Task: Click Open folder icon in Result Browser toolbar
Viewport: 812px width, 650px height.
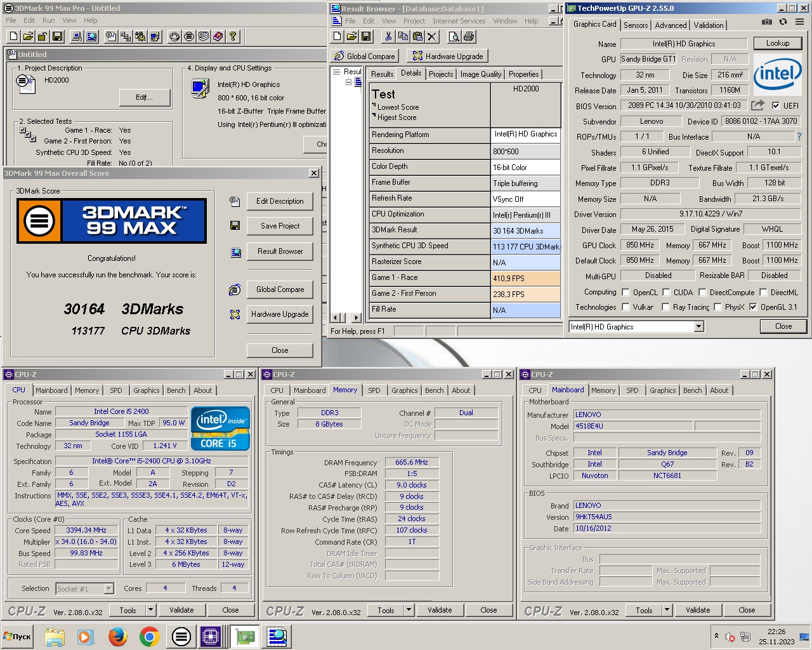Action: click(x=351, y=36)
